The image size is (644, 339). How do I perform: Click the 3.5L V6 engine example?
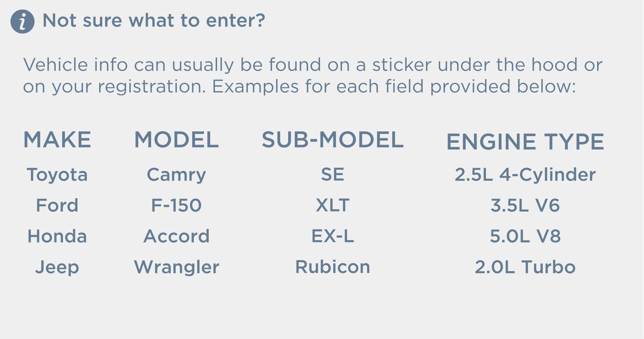[x=525, y=205]
